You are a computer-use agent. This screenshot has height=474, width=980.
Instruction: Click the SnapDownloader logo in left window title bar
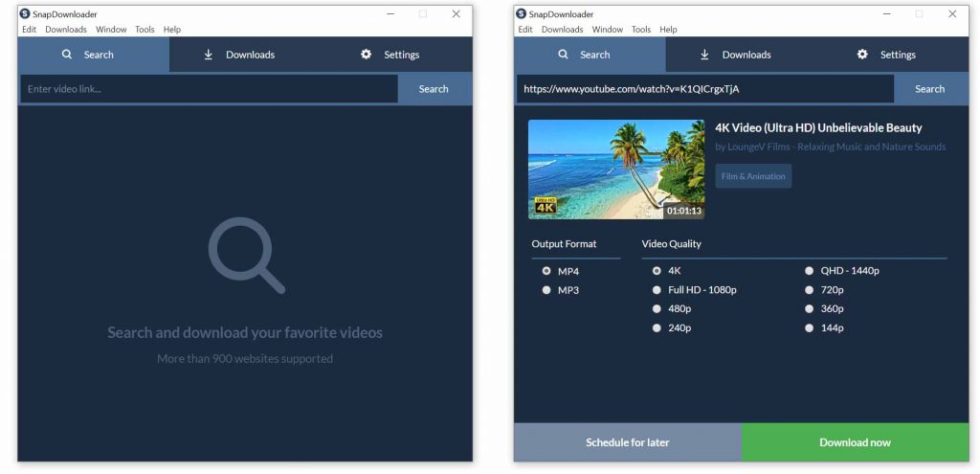click(24, 13)
